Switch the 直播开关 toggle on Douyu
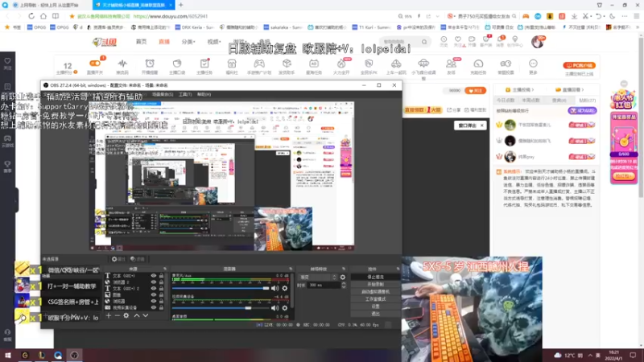The width and height of the screenshot is (644, 362). pos(94,64)
